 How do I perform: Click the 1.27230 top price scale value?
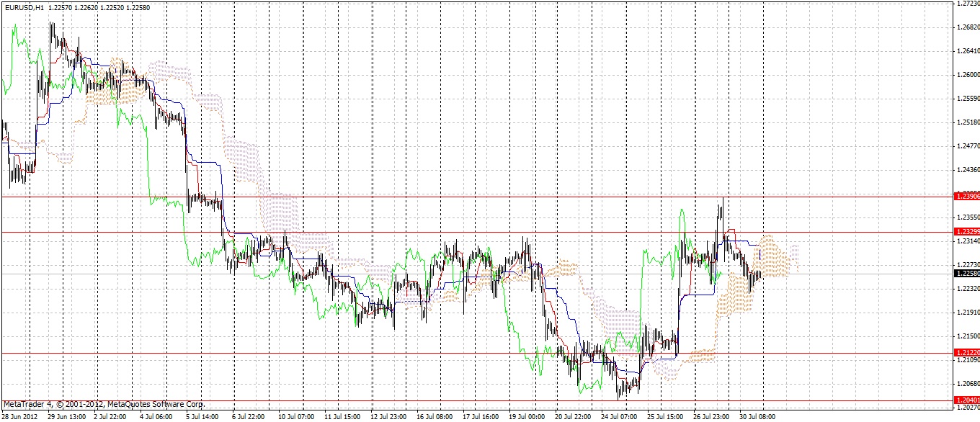tap(966, 4)
